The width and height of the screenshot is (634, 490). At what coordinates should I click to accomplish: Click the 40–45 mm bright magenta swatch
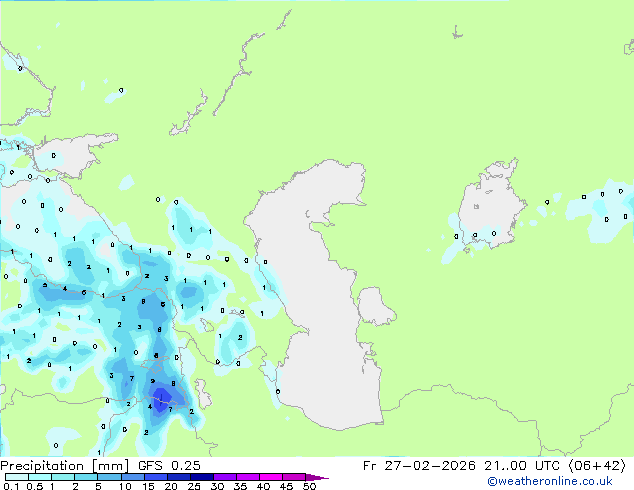click(x=271, y=477)
